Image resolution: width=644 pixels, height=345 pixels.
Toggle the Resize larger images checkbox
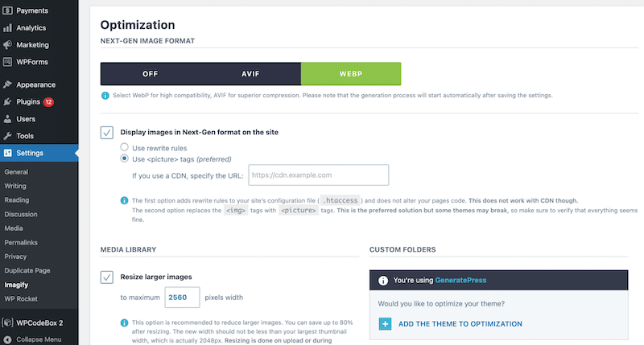107,277
